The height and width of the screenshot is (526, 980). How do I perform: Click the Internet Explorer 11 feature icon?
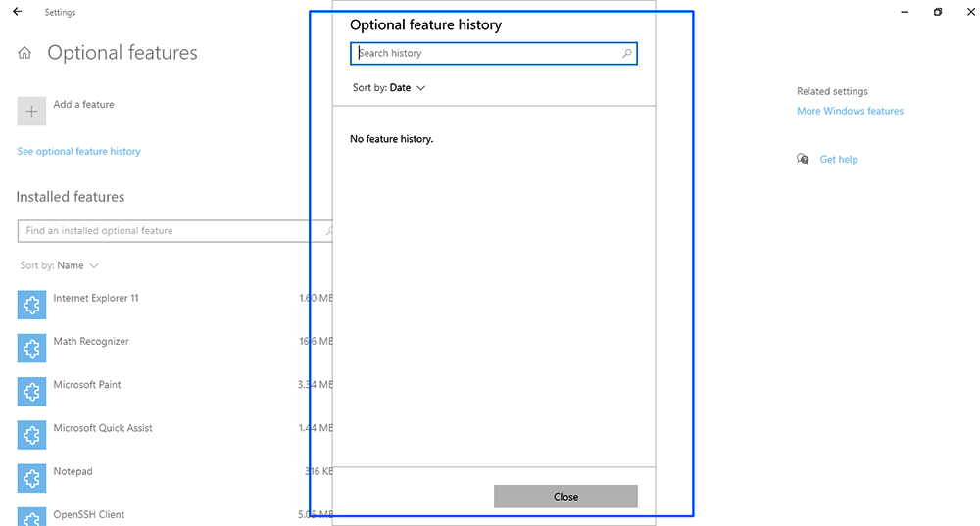[x=31, y=305]
